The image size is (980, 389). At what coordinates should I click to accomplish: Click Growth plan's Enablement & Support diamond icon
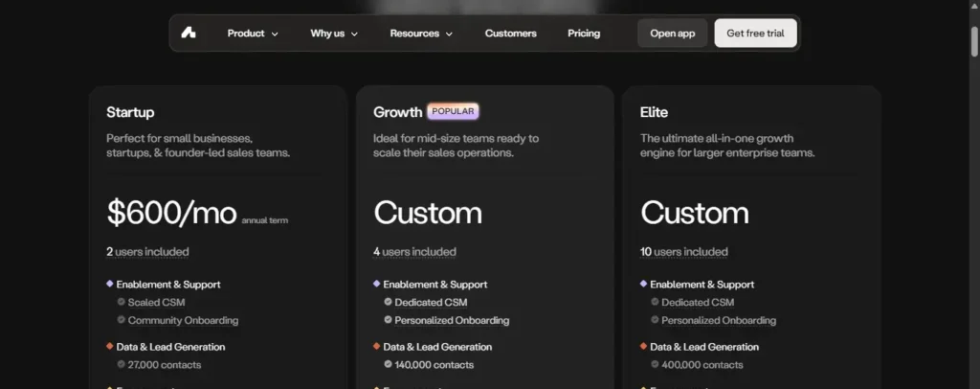click(x=376, y=284)
